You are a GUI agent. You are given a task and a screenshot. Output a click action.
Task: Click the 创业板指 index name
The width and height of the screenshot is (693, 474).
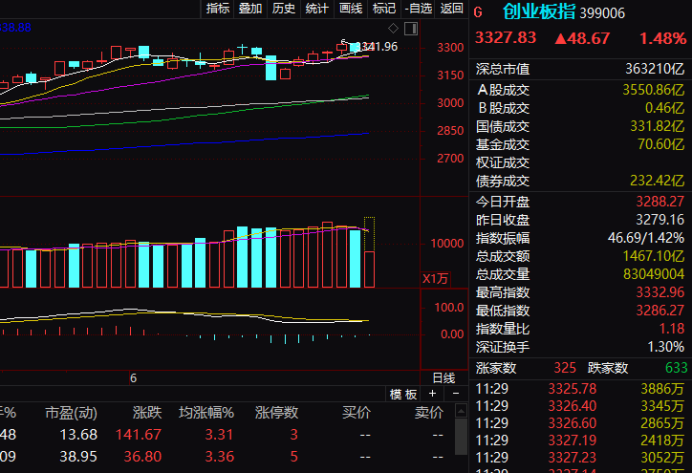[539, 11]
